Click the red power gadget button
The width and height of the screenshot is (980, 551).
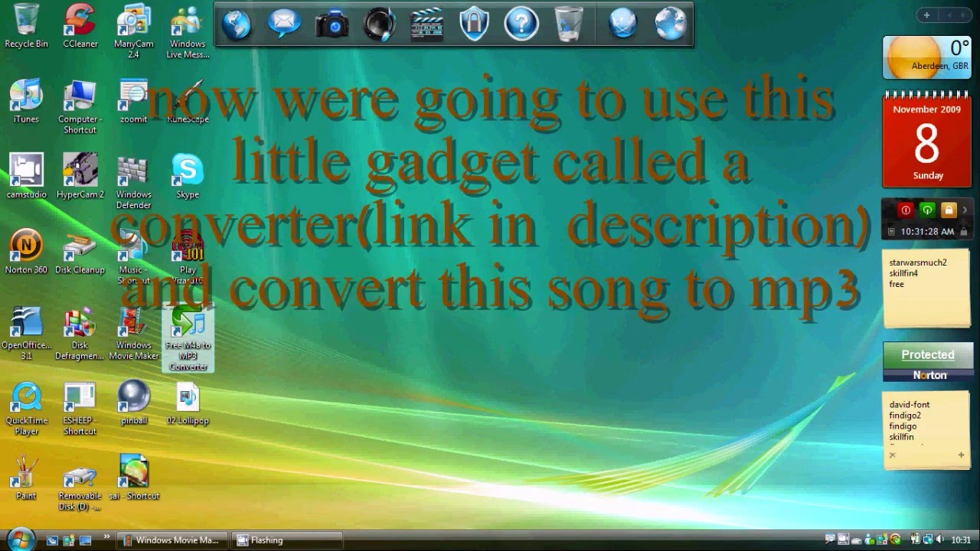906,210
